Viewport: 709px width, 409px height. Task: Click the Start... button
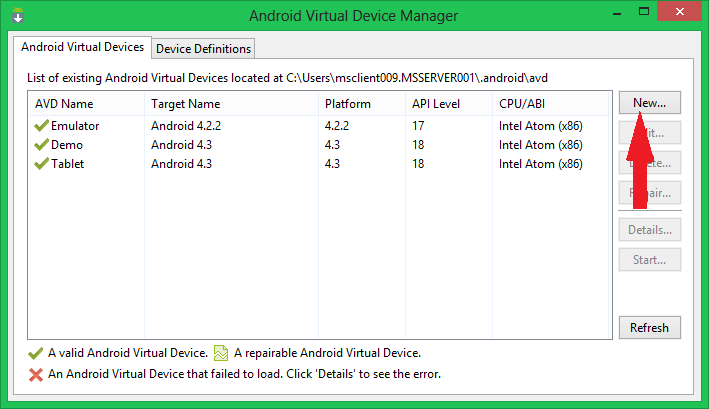[x=649, y=260]
